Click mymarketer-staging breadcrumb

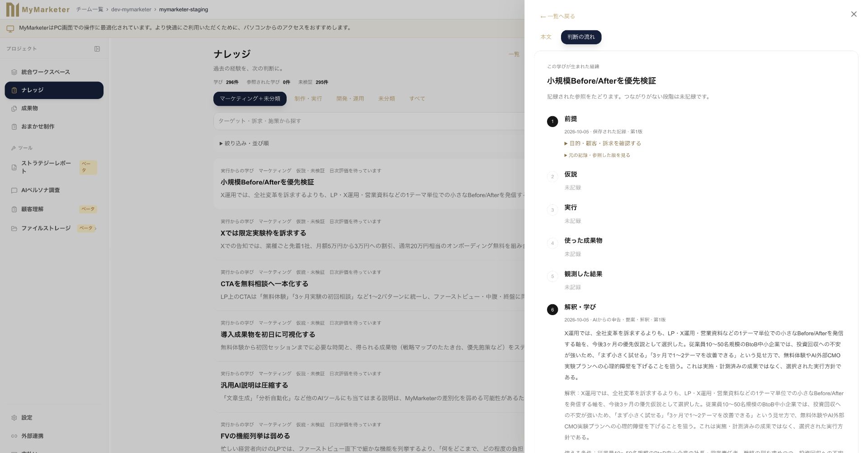point(184,9)
